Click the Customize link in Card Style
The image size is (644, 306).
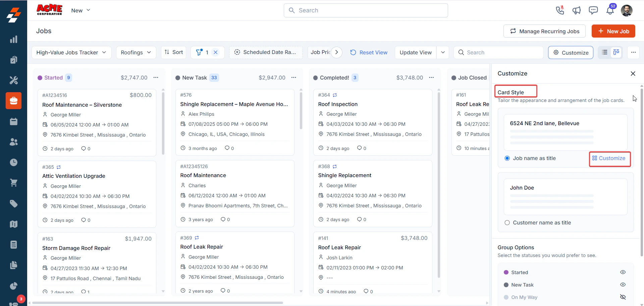click(x=609, y=158)
